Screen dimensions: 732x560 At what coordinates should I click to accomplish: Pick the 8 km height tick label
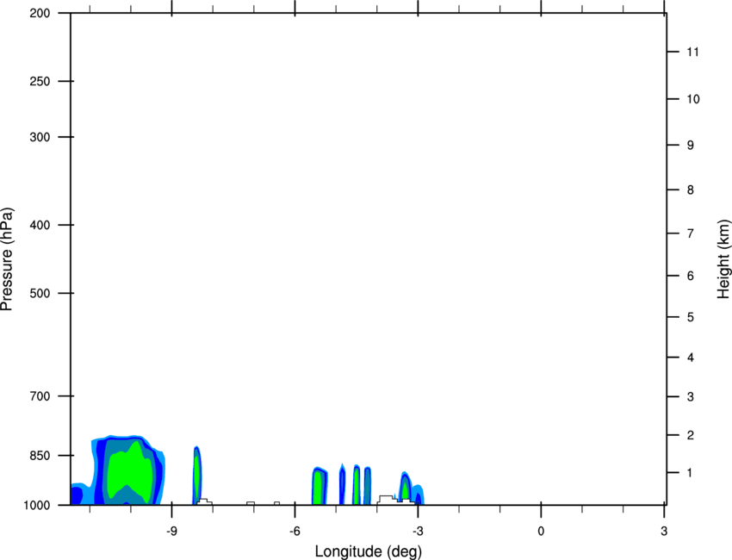pyautogui.click(x=691, y=190)
